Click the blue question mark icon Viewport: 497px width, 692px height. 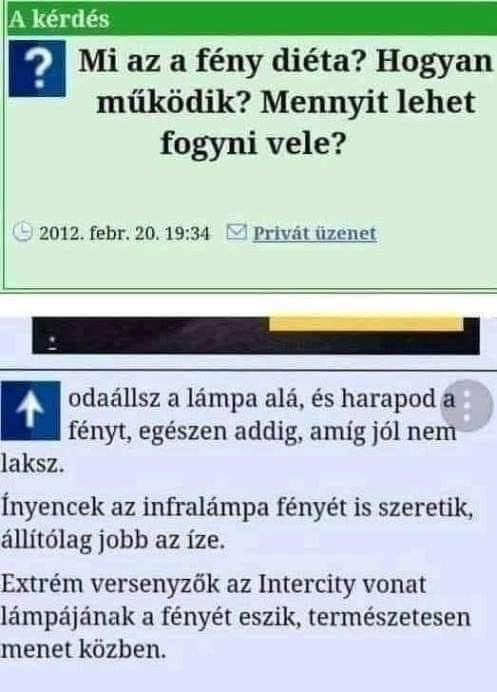(x=38, y=68)
